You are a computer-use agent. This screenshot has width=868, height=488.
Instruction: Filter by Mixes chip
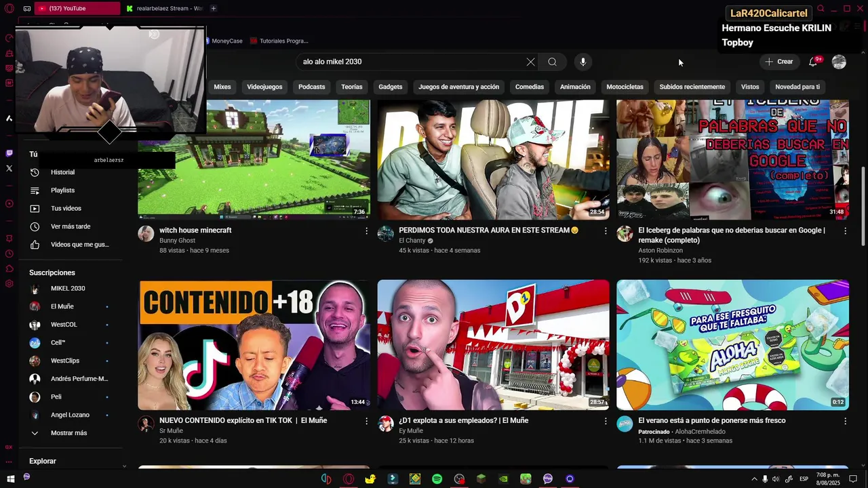222,87
